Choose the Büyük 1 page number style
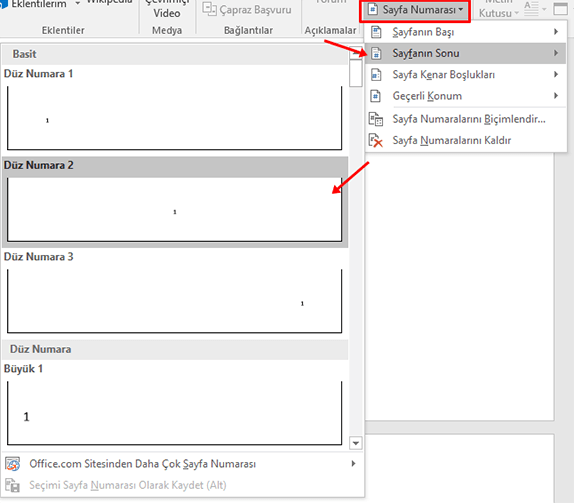 175,413
